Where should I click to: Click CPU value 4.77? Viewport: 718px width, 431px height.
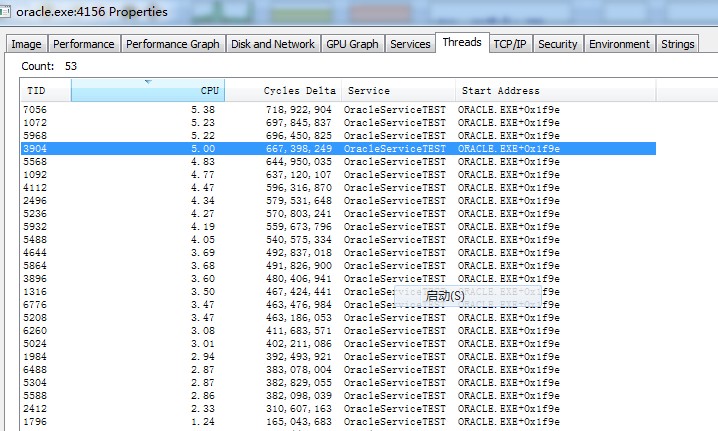[203, 175]
